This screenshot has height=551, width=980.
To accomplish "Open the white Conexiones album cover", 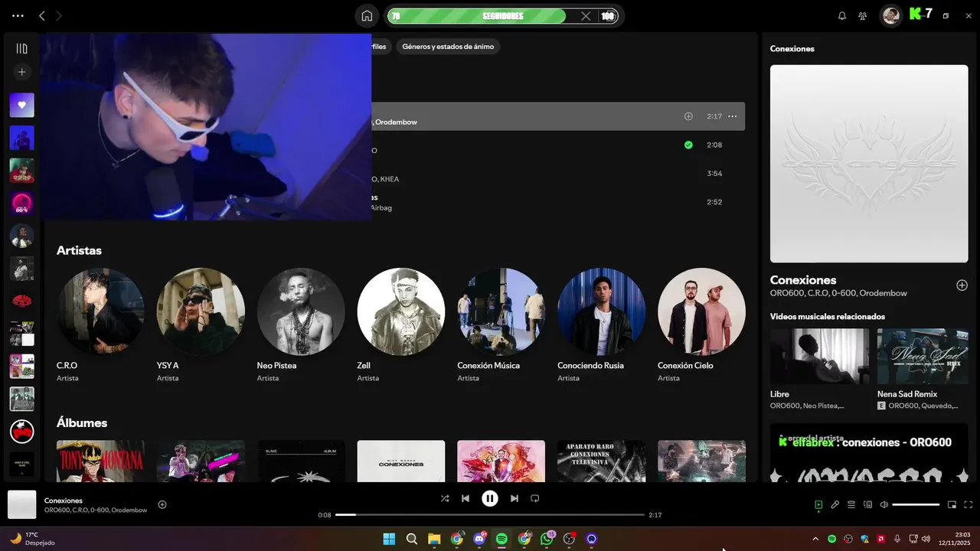I will [401, 461].
